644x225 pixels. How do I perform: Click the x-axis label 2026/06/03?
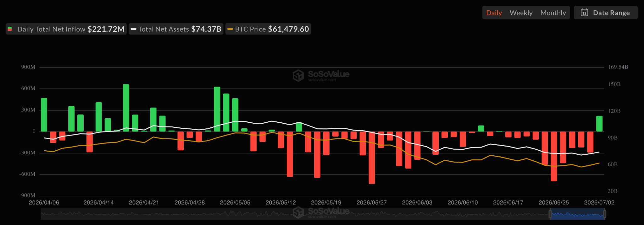pyautogui.click(x=417, y=202)
